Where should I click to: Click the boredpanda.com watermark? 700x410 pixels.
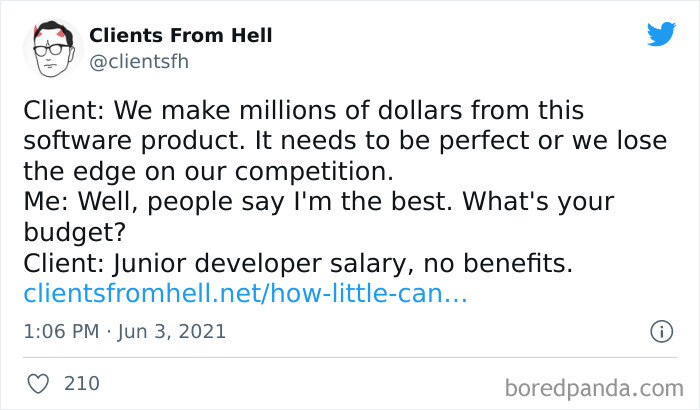(595, 385)
